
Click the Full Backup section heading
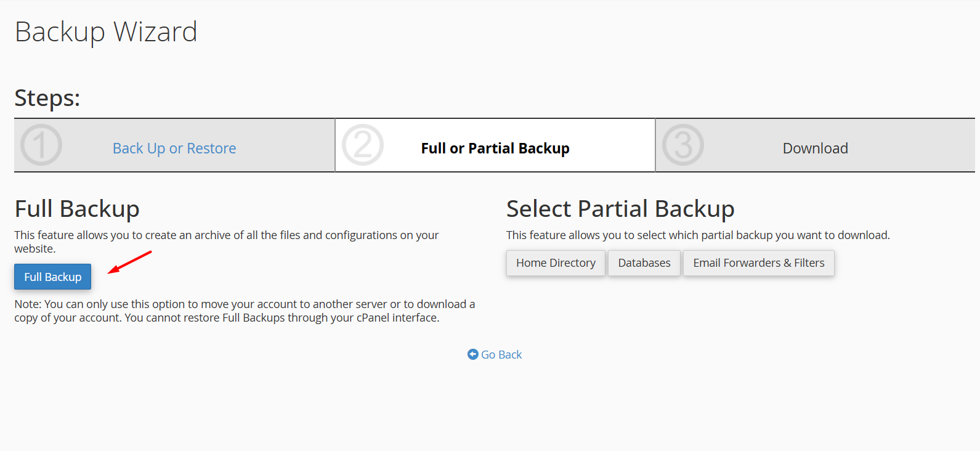[x=77, y=209]
